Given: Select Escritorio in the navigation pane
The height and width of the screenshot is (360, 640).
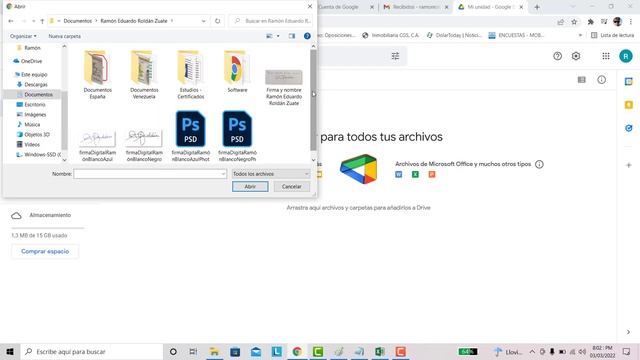Looking at the screenshot, I should tap(34, 104).
